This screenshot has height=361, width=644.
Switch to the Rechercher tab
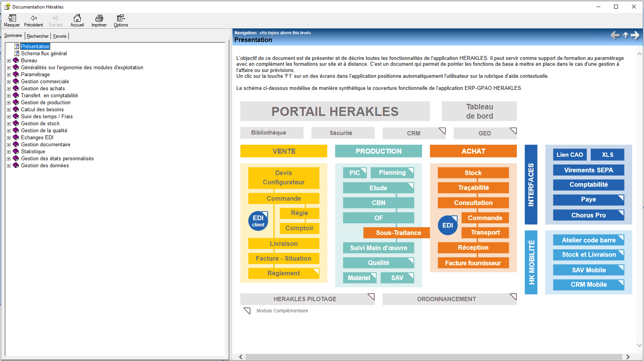37,36
